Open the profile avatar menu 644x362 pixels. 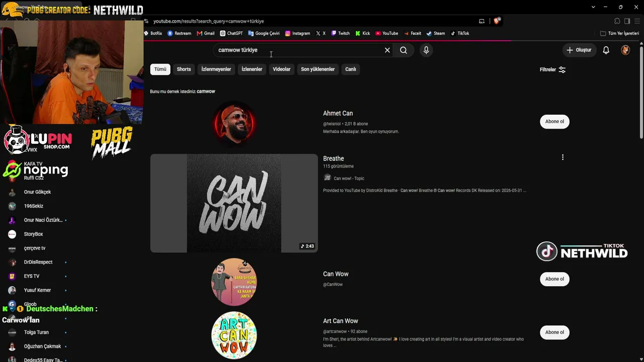[x=625, y=50]
